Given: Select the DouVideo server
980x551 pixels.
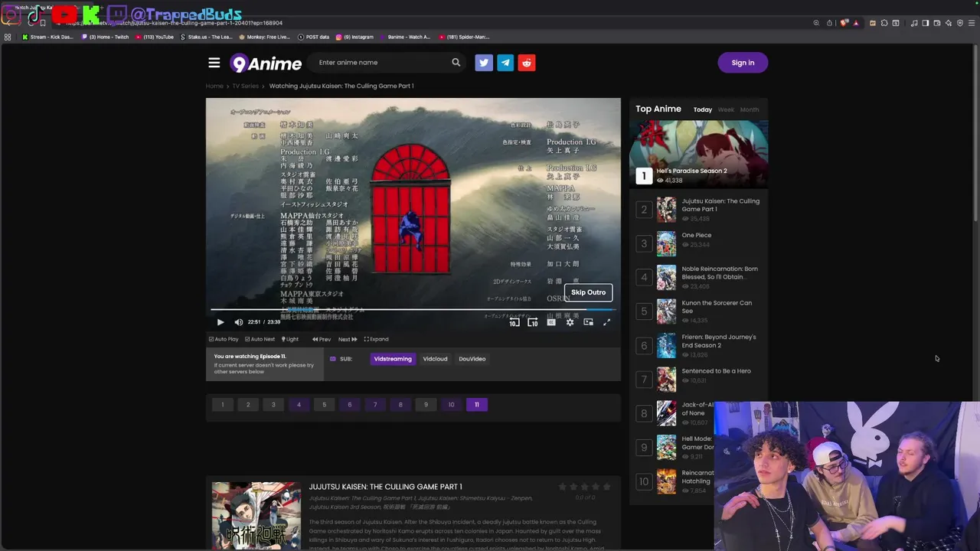Looking at the screenshot, I should (472, 359).
